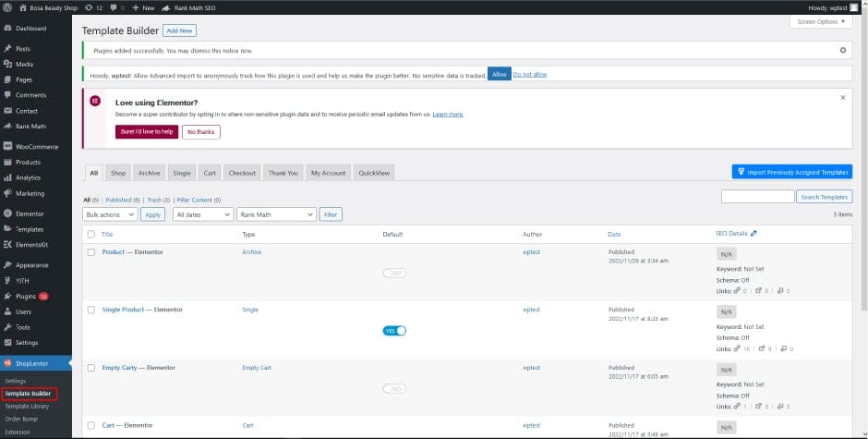Switch to the Checkout tab
Screen dimensions: 868x439
coord(242,173)
